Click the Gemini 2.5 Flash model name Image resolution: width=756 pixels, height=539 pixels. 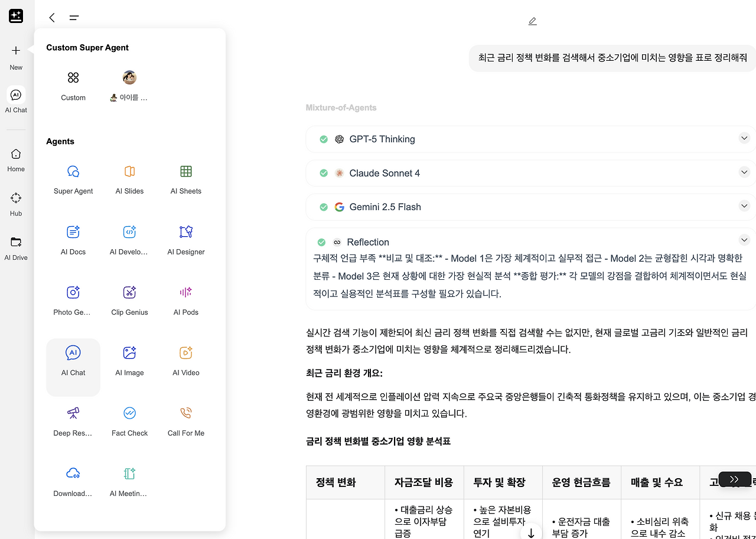(385, 207)
